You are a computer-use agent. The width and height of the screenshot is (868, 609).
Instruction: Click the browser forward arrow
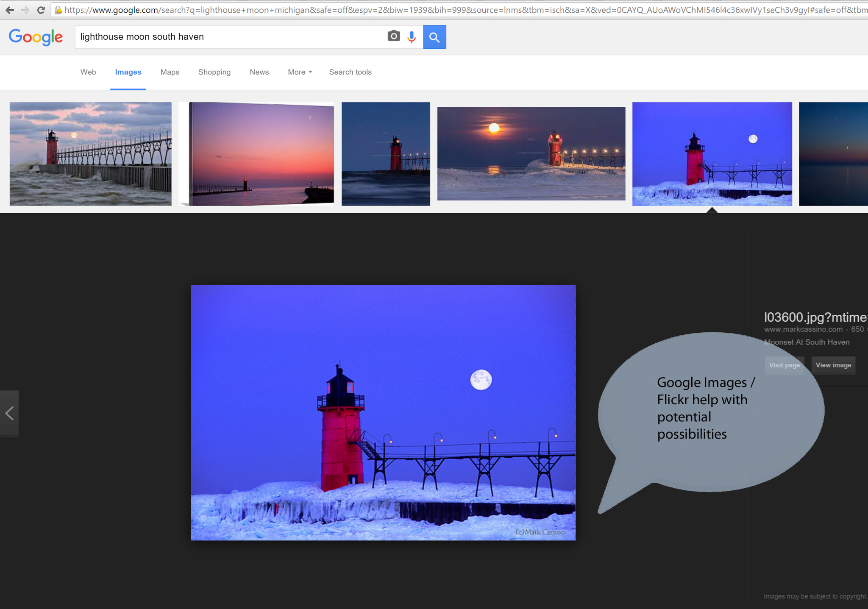(25, 10)
